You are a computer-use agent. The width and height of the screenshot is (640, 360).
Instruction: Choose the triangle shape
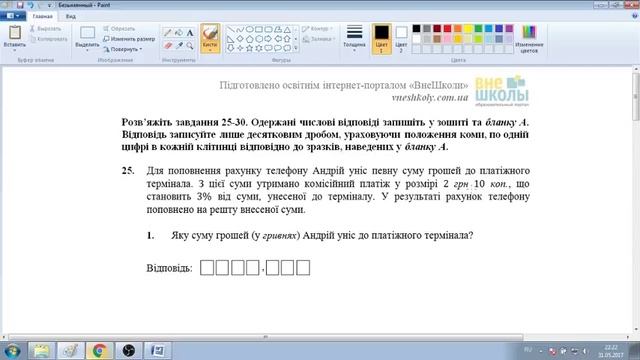click(x=287, y=29)
